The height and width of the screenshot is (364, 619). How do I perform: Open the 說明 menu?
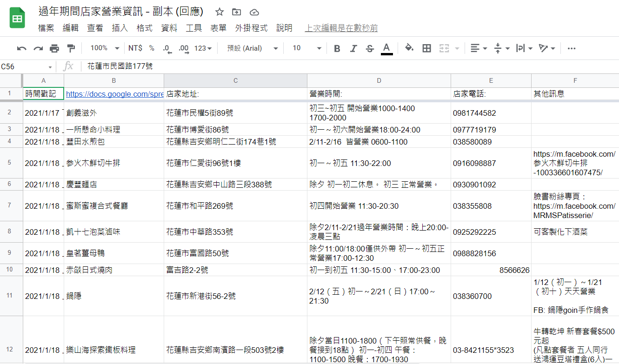point(284,28)
